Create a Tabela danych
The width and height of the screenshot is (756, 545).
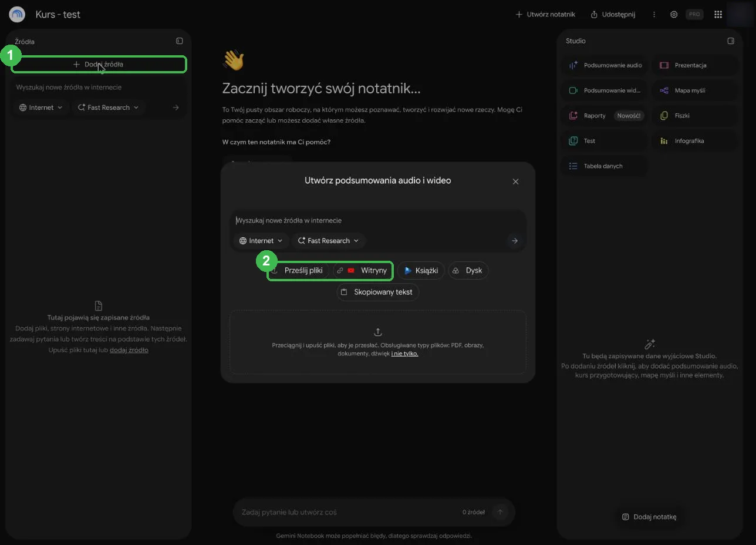605,166
